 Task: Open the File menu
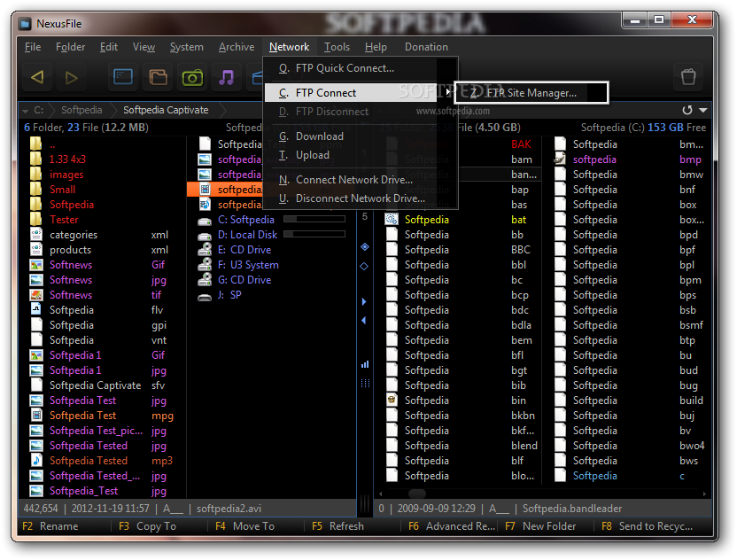coord(33,47)
